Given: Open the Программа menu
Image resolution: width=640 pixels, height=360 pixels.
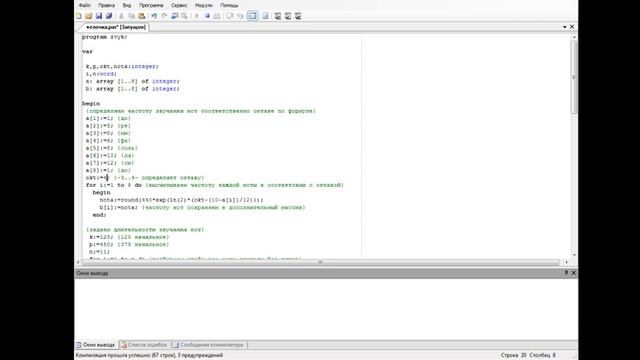Looking at the screenshot, I should [x=151, y=5].
